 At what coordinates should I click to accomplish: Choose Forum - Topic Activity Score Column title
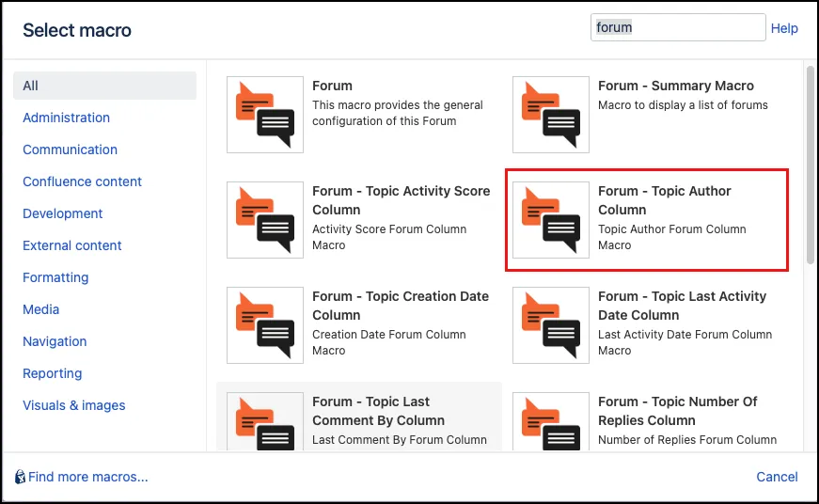[x=402, y=200]
